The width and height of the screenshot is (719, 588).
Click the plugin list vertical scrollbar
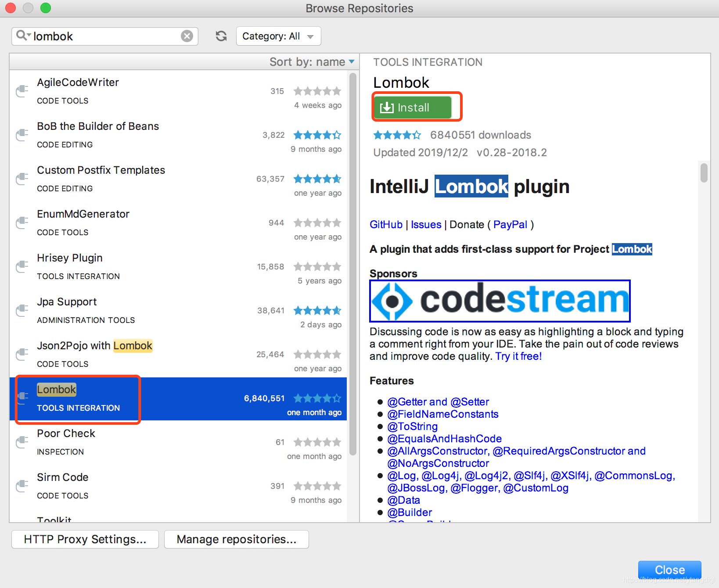(353, 265)
